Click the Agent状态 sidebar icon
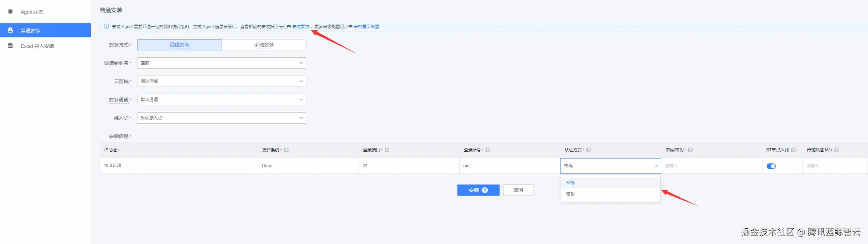Screen dimensions: 868x244 (x=10, y=11)
